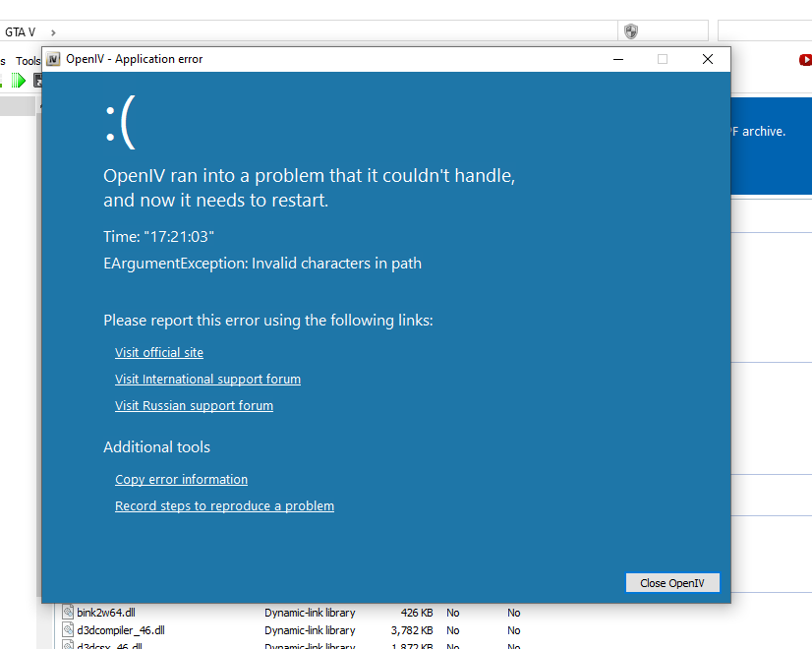Viewport: 812px width, 649px height.
Task: Expand the chevron after GTA V breadcrumb
Action: tap(52, 32)
